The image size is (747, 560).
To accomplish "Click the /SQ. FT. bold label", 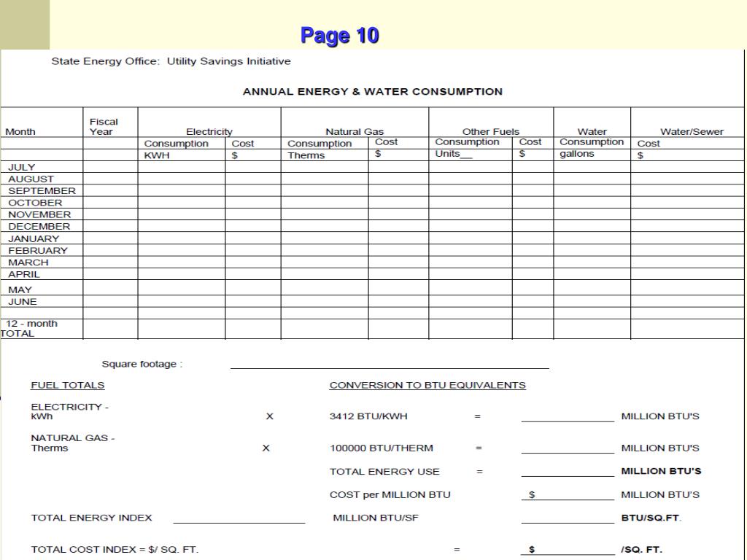I will click(x=641, y=550).
